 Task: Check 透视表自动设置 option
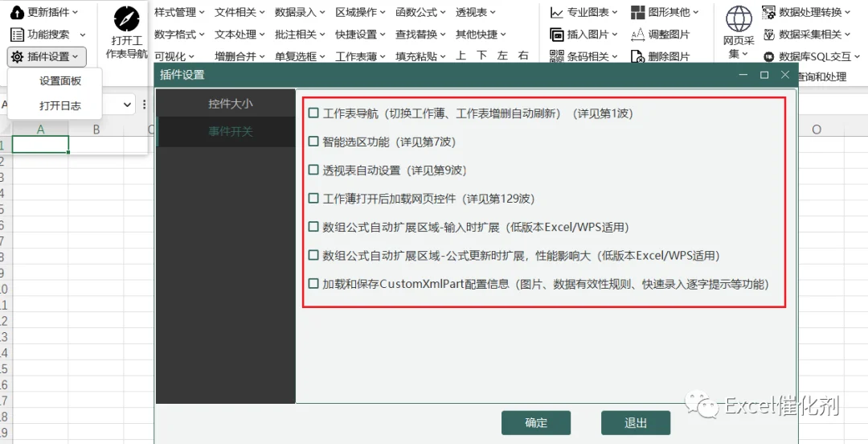click(x=314, y=171)
